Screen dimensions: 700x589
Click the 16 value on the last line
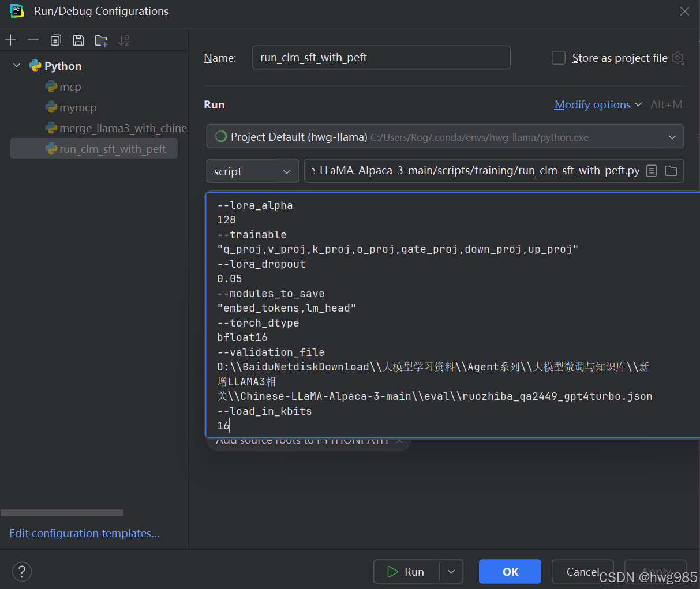point(223,426)
